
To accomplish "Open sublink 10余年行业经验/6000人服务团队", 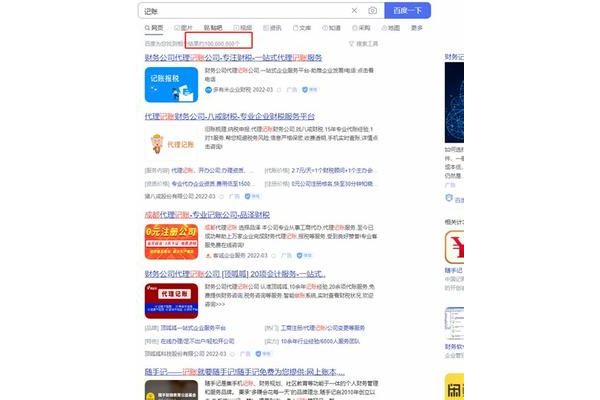I will pos(320,341).
